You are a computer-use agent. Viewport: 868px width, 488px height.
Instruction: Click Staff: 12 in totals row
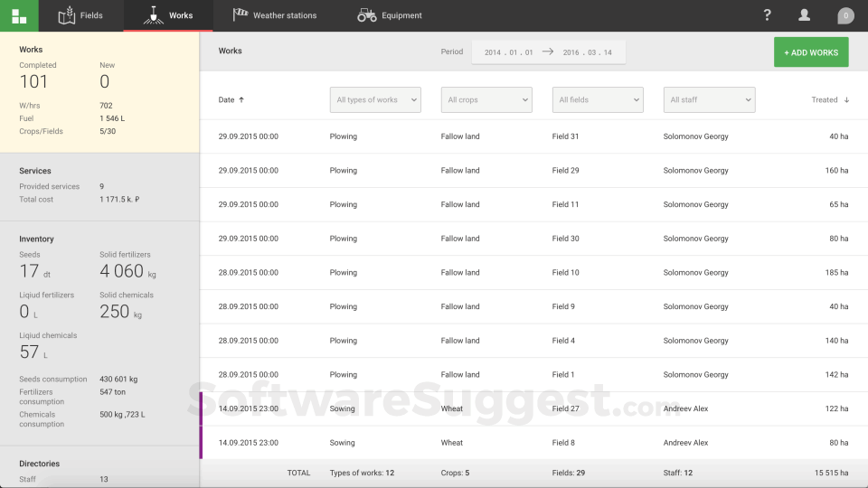point(677,473)
